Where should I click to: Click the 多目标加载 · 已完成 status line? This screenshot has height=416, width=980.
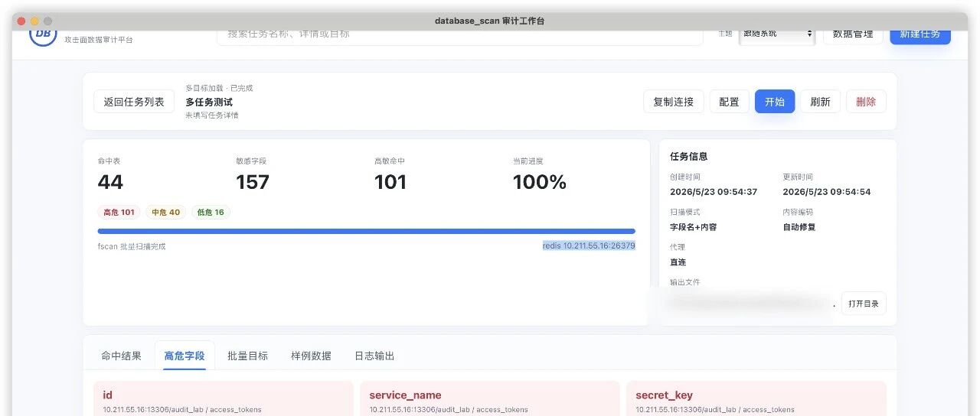click(x=219, y=88)
